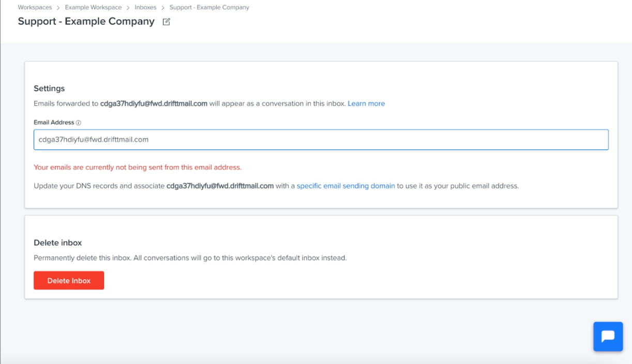Focus the Email Address input field
632x364 pixels.
321,140
